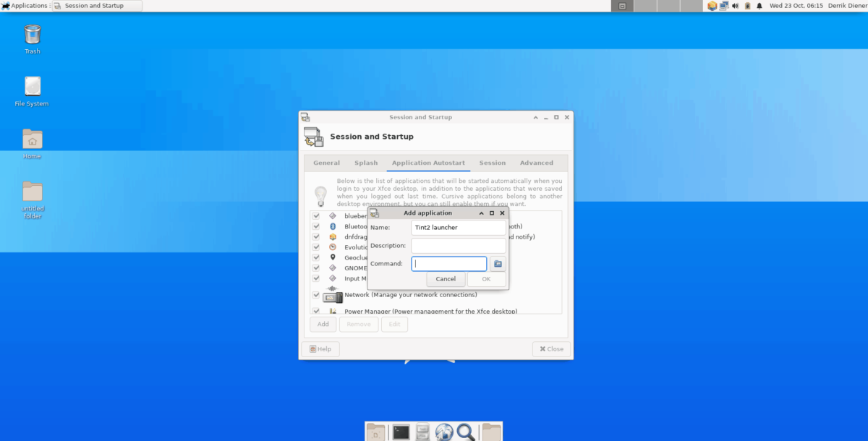Select the Bluetooth icon in the autostart list

333,226
